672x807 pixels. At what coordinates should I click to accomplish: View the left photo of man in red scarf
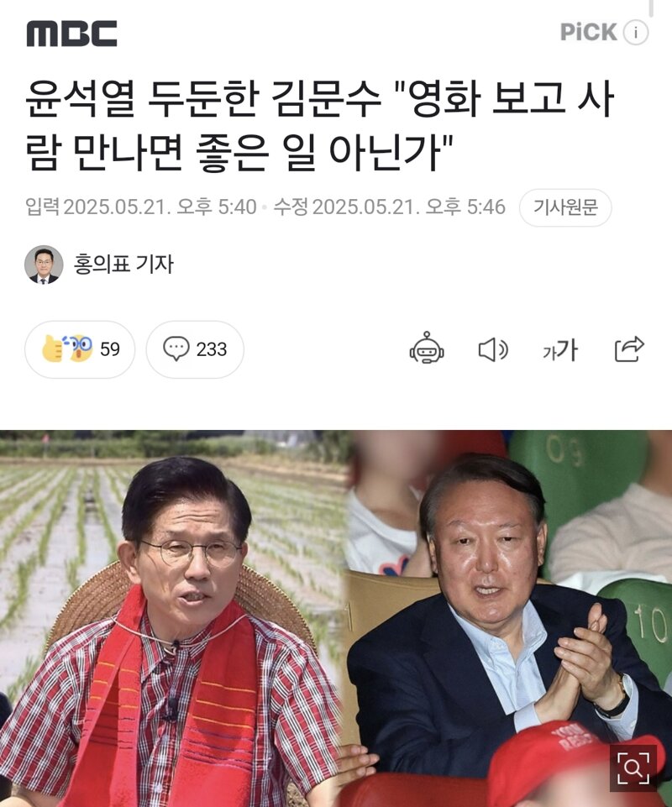(172, 618)
